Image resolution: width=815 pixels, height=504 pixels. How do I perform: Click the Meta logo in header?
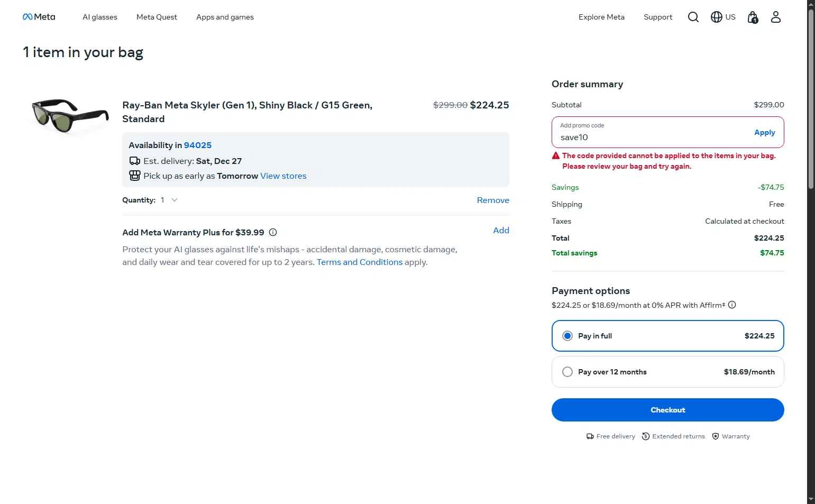coord(39,17)
